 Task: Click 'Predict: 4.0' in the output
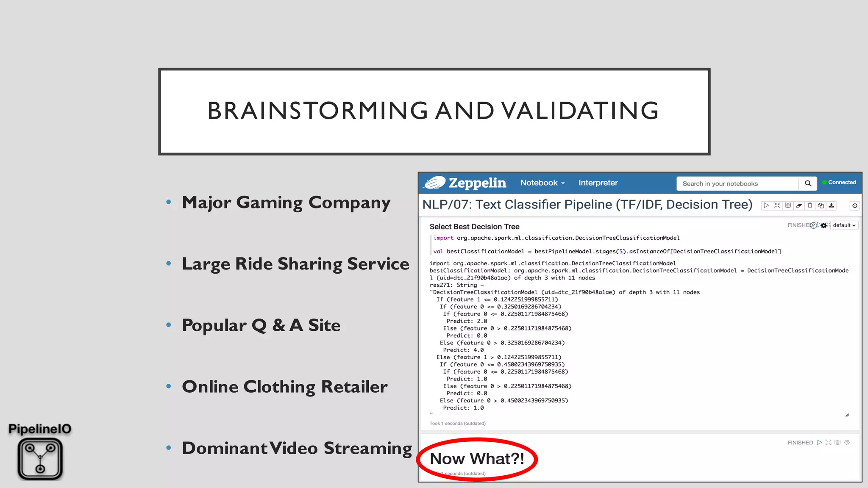(x=463, y=350)
